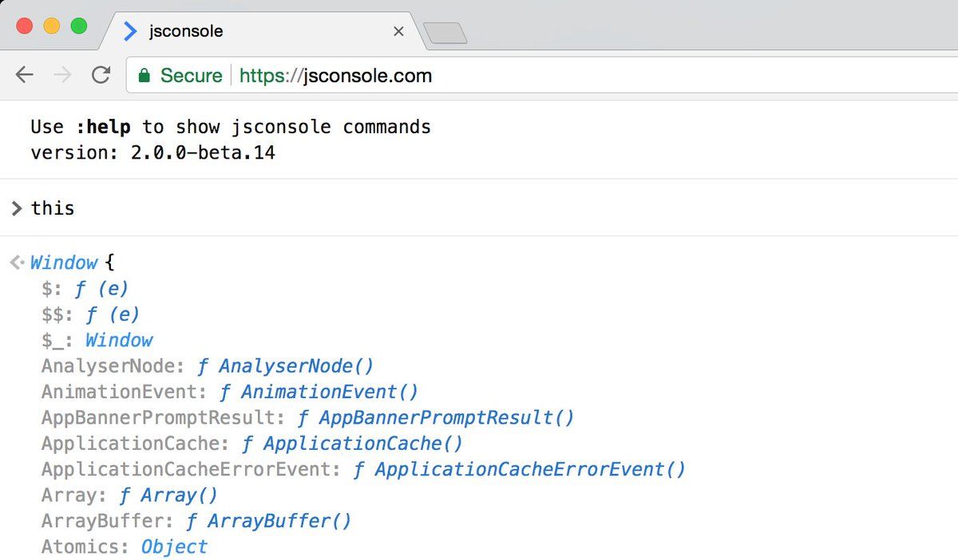
Task: Collapse the Window object output
Action: (x=64, y=262)
